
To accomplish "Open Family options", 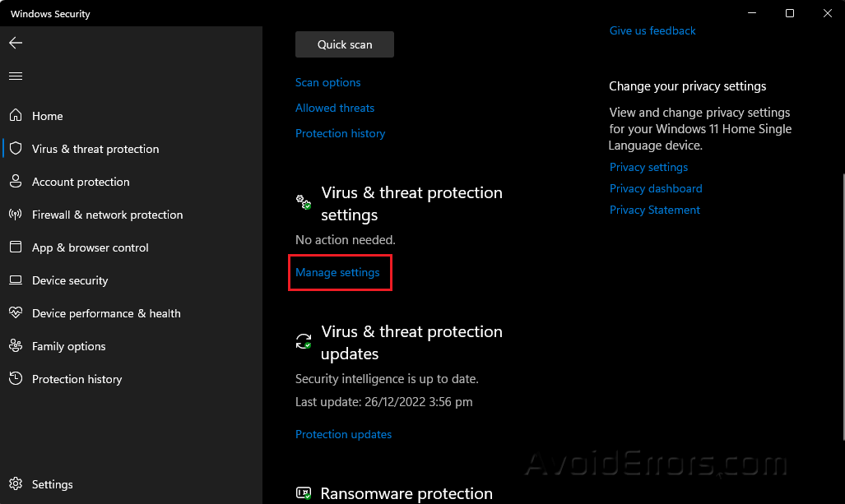I will click(x=68, y=346).
